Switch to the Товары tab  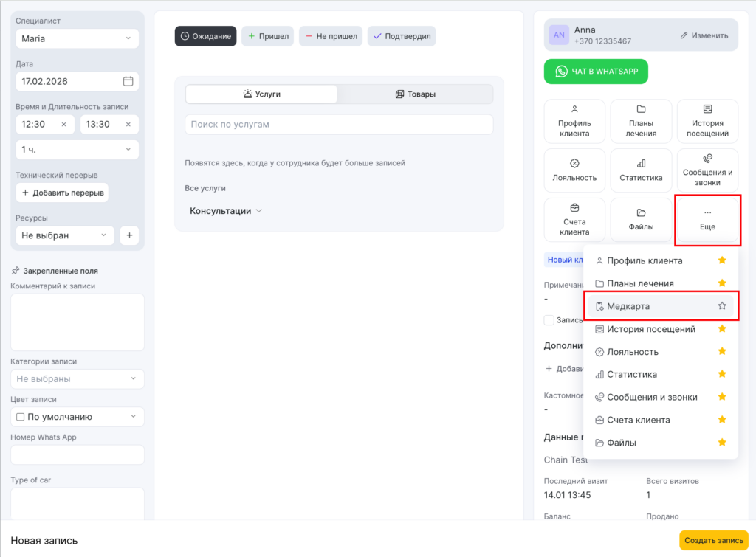[x=415, y=94]
